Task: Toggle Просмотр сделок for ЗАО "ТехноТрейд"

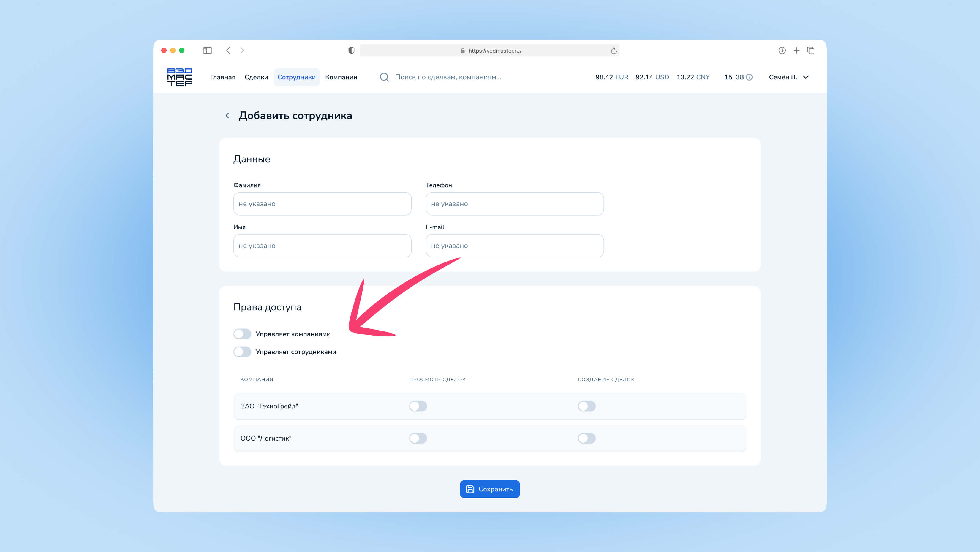Action: coord(418,406)
